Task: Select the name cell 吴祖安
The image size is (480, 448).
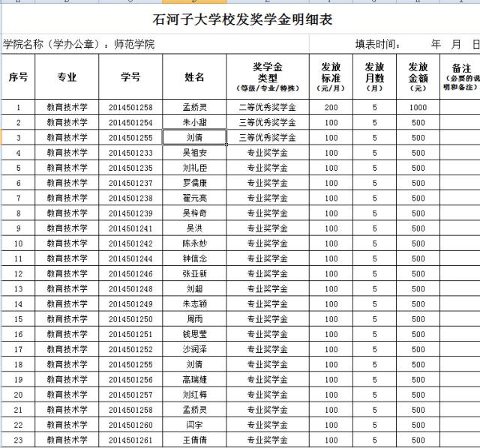Action: coord(194,153)
